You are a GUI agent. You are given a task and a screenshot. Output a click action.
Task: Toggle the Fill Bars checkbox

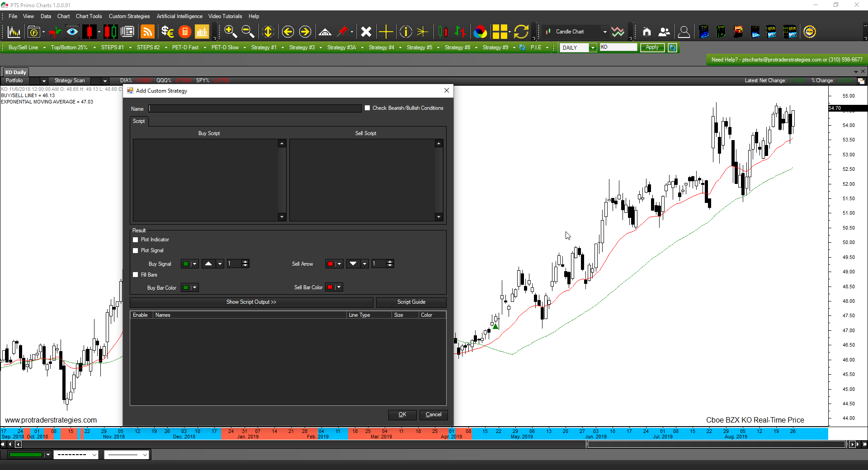(136, 275)
